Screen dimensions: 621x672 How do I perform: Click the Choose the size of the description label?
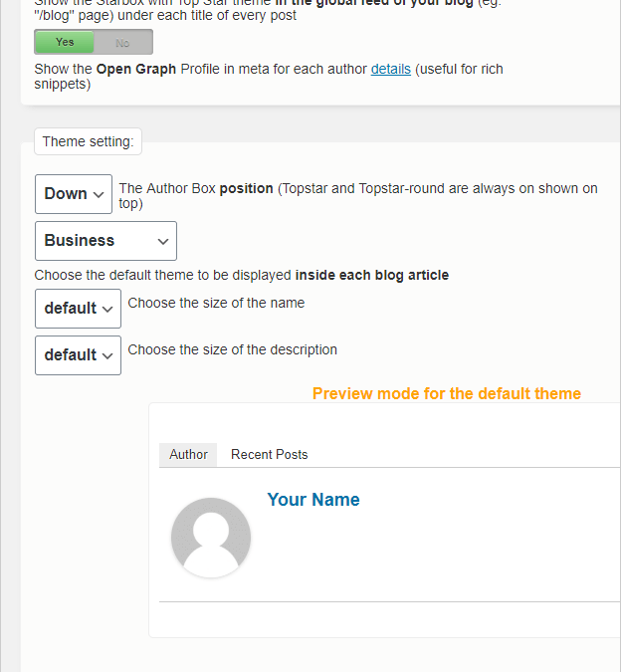pyautogui.click(x=233, y=349)
